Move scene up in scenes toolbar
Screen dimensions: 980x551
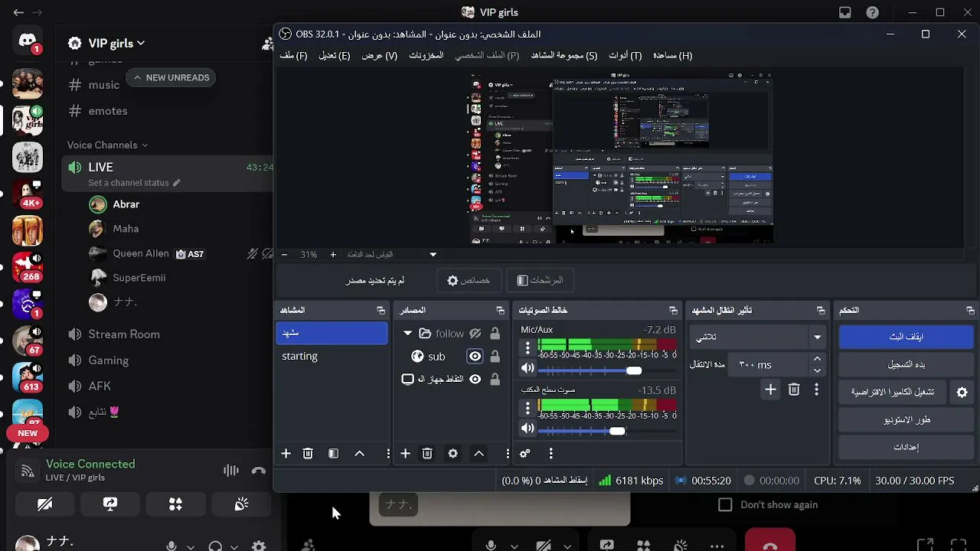point(359,454)
